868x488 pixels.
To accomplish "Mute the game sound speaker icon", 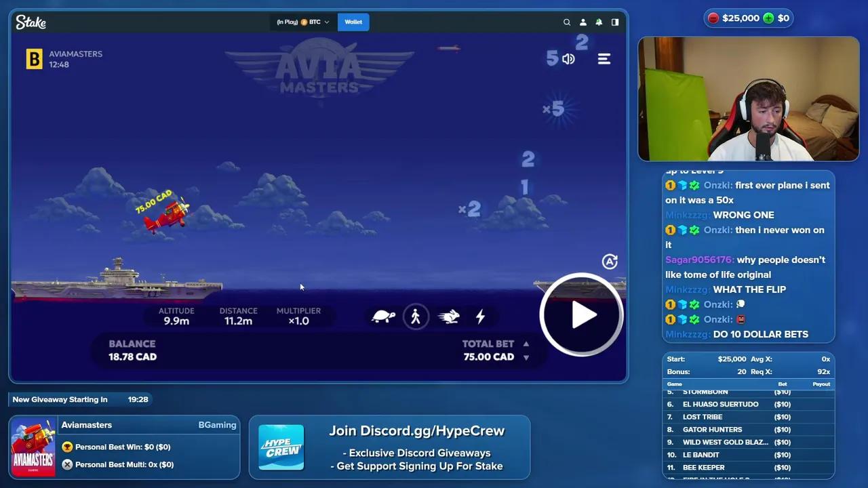I will (x=568, y=59).
